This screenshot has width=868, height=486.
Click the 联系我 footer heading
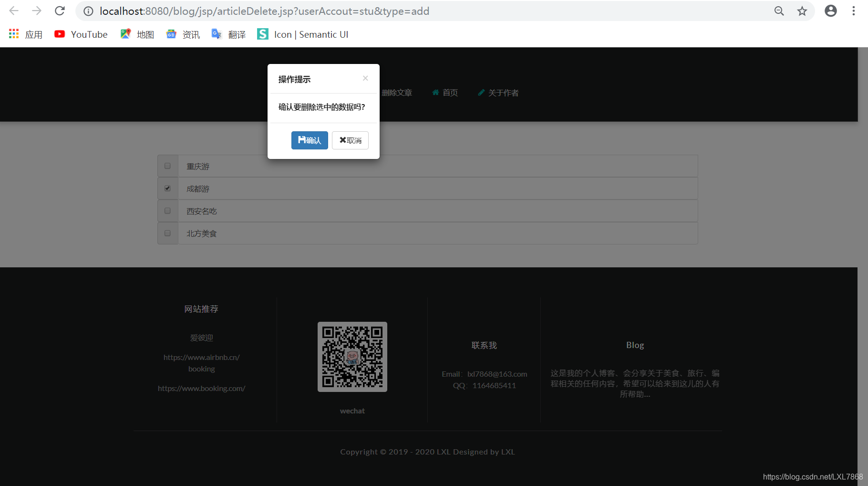[x=484, y=345]
